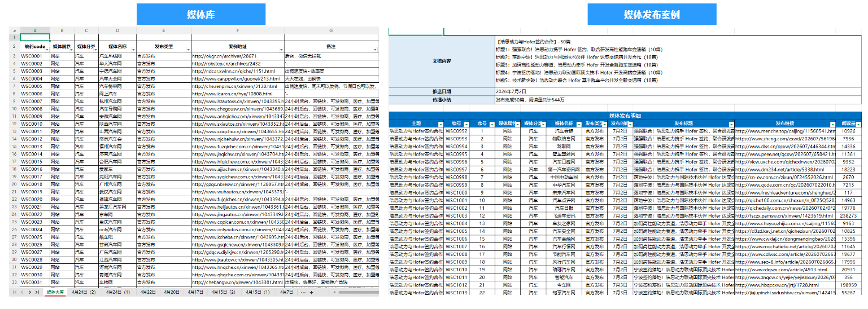Open the 备注 column filter arrow
The width and height of the screenshot is (868, 309).
(x=376, y=50)
